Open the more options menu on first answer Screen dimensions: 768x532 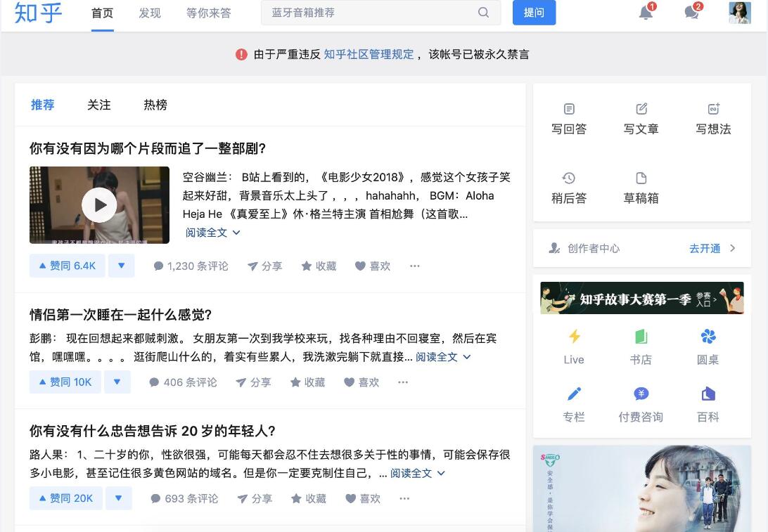pyautogui.click(x=415, y=266)
